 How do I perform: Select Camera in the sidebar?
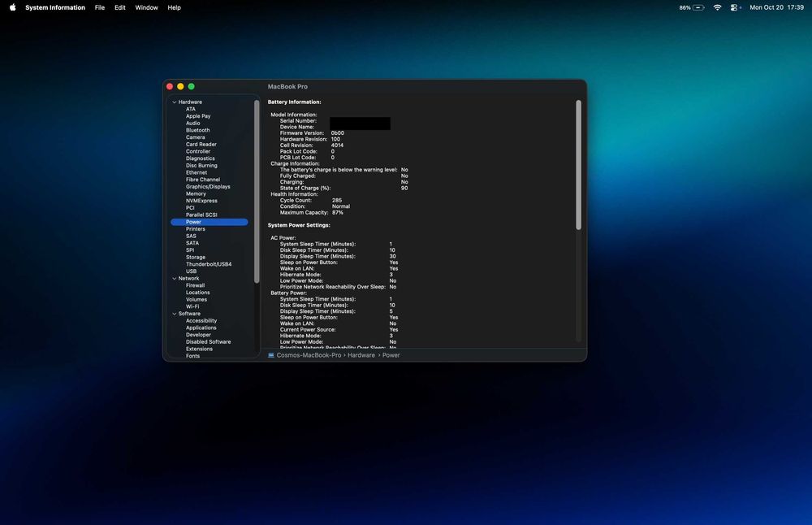pyautogui.click(x=195, y=137)
